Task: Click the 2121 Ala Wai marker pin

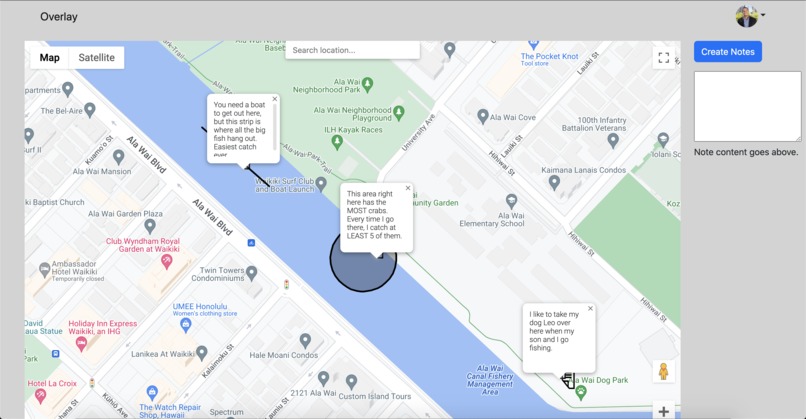Action: (323, 378)
